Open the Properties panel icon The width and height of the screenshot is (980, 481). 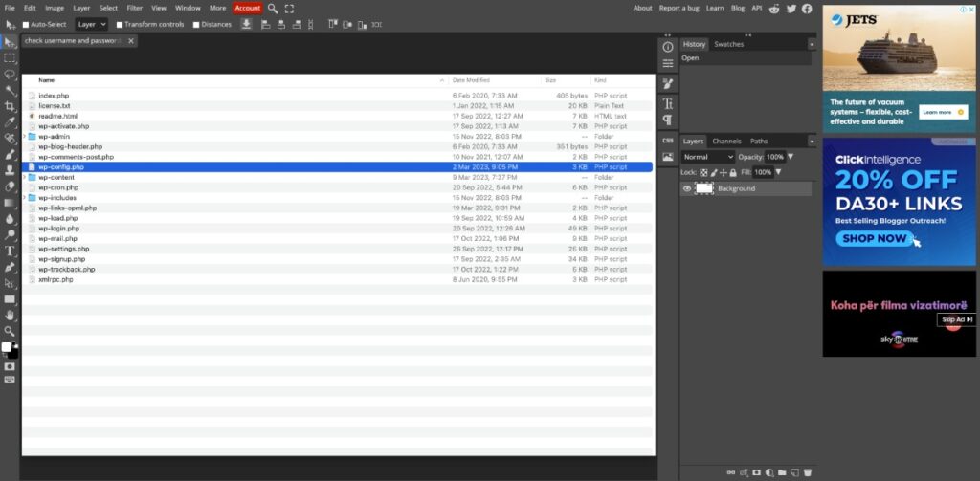coord(667,64)
